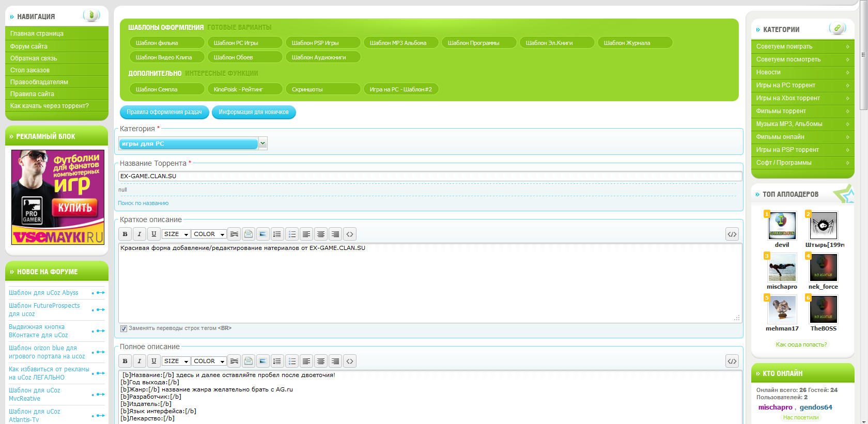Open SIZE dropdown in Полное описание toolbar
The image size is (868, 424).
click(x=176, y=361)
